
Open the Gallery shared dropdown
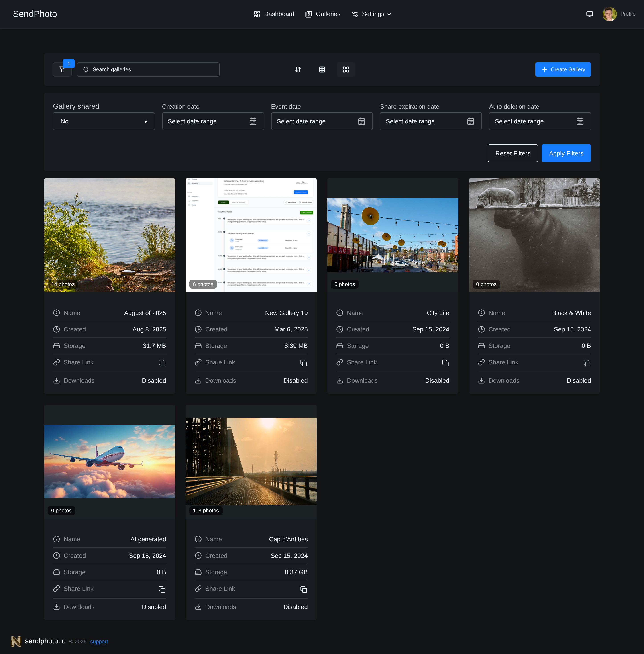104,121
